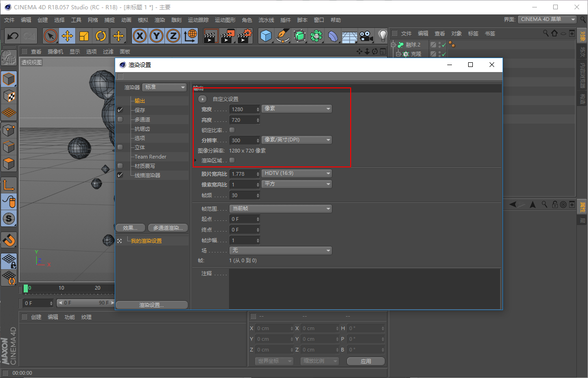The image size is (588, 378).
Task: Toggle the Viewport Solo S icon
Action: pos(9,218)
